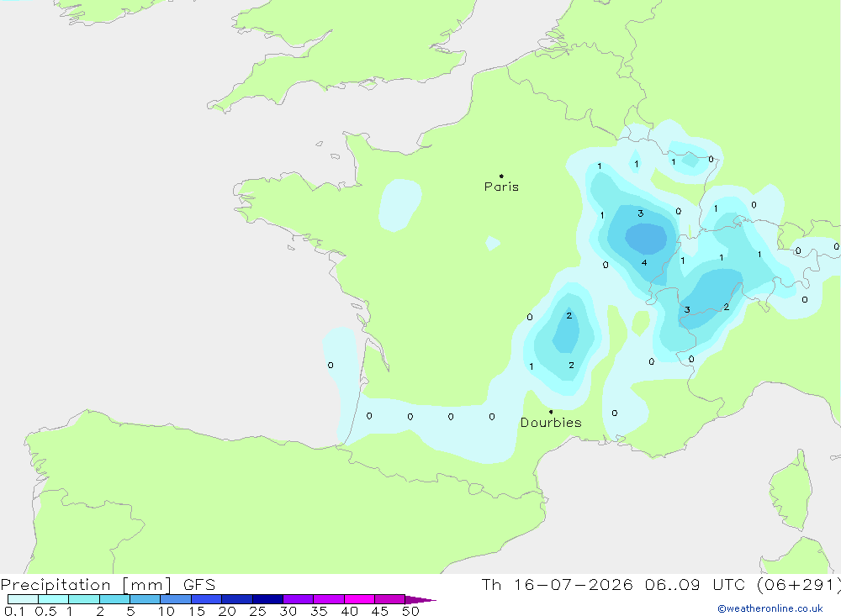Click the Dourbies location label
The height and width of the screenshot is (616, 841).
[551, 423]
